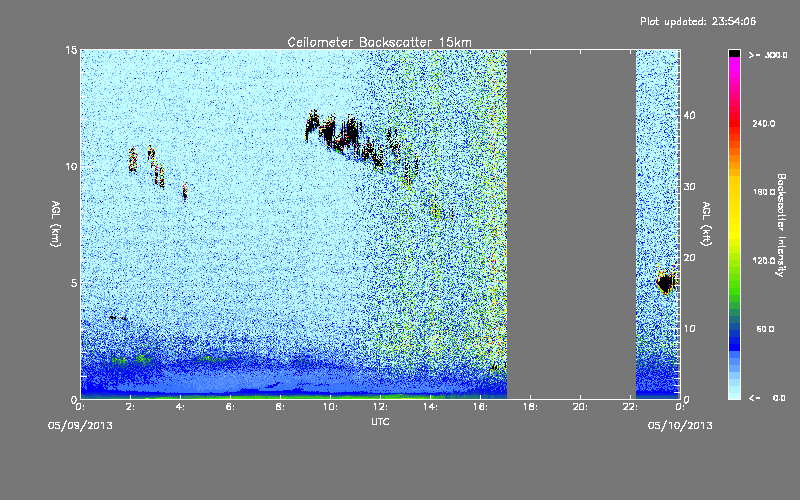Click the 'Plot updated: 23:54:06' timestamp

pos(698,21)
